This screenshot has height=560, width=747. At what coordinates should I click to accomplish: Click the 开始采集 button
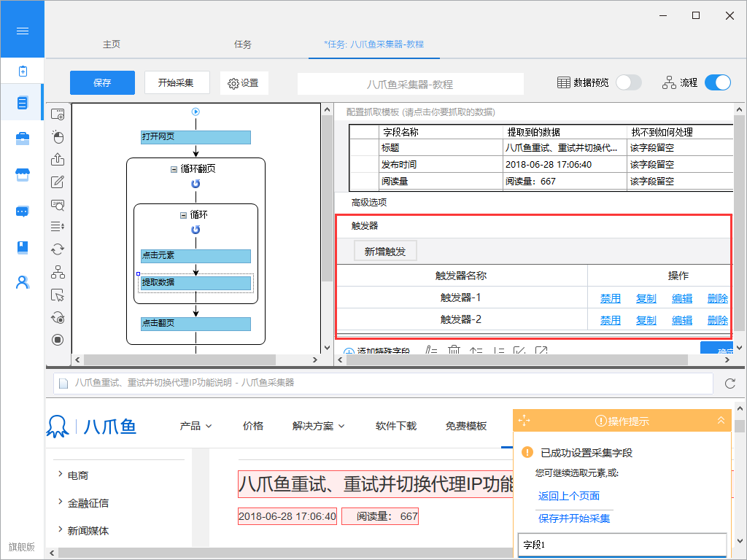pyautogui.click(x=177, y=83)
